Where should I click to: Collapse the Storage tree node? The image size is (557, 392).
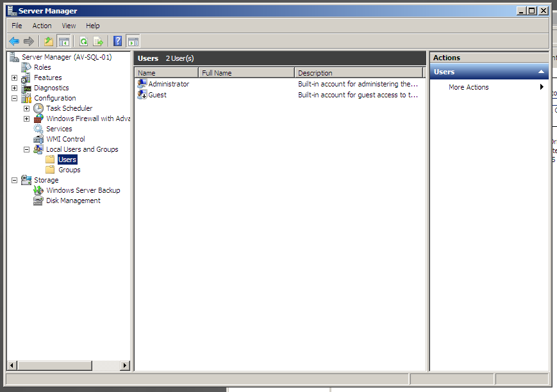pyautogui.click(x=14, y=181)
